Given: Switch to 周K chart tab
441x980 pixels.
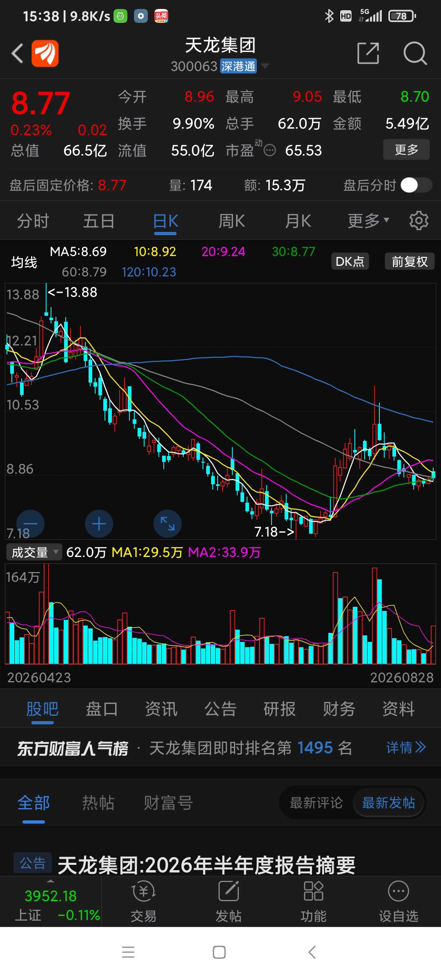Looking at the screenshot, I should point(232,221).
